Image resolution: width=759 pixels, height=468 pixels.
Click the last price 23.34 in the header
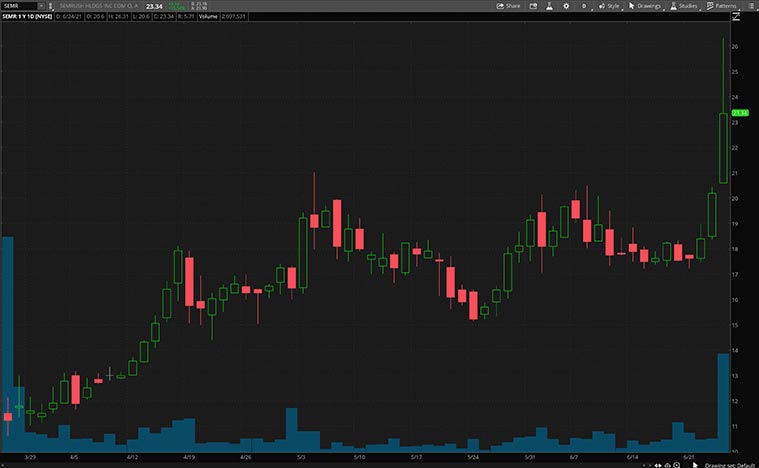pos(154,6)
